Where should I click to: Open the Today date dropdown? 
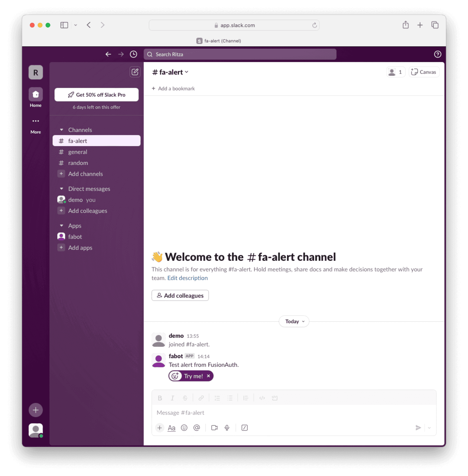[294, 321]
